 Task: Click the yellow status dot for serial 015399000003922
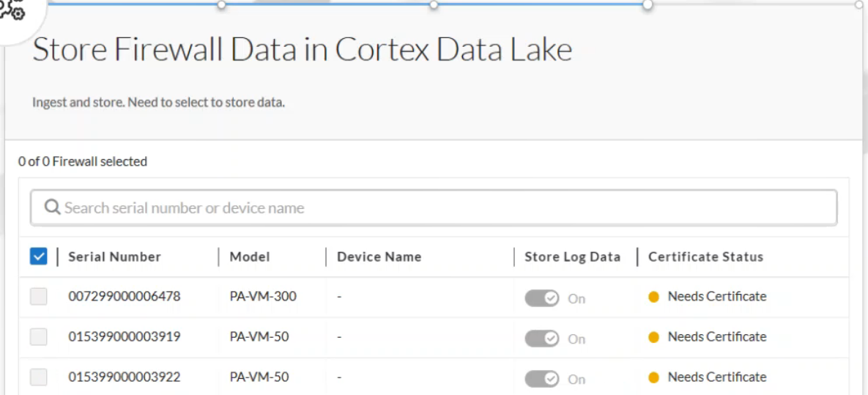pos(653,378)
